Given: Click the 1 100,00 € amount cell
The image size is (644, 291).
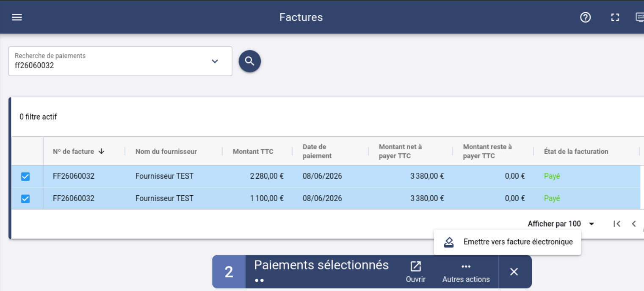Looking at the screenshot, I should 267,198.
